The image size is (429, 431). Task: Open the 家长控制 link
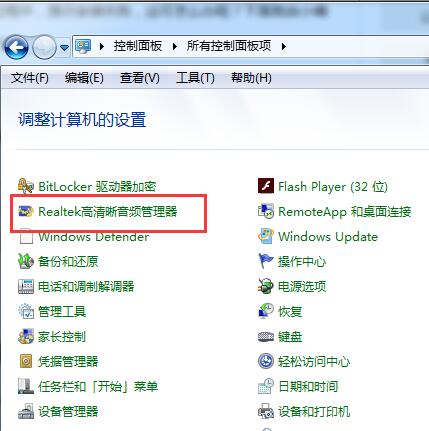click(62, 337)
